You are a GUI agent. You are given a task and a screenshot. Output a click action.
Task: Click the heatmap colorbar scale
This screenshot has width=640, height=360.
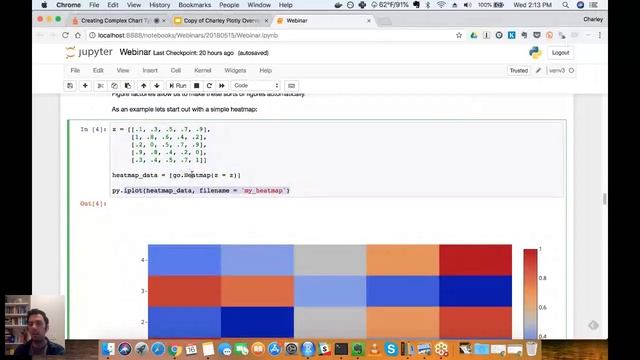point(531,293)
